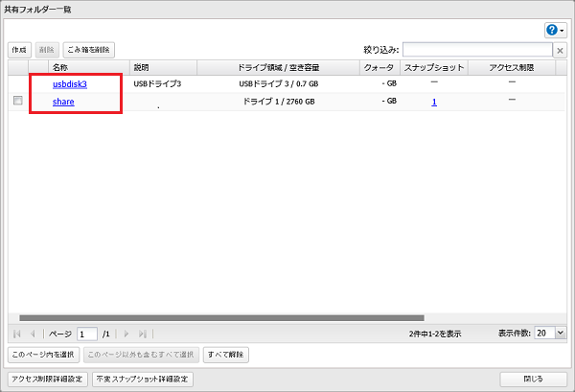Screen dimensions: 575x392
Task: Clear the 絞り込み filter with the X button
Action: [560, 51]
